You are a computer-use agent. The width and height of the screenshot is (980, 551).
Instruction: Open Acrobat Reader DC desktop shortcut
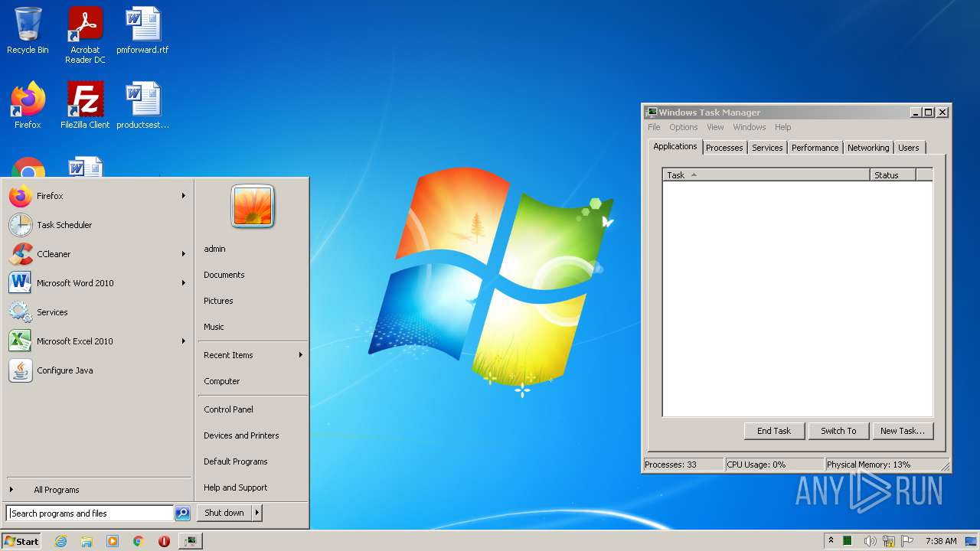(85, 34)
